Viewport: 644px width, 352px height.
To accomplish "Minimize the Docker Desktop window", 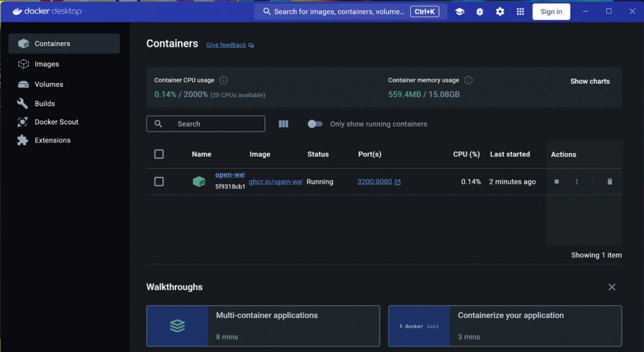I will coord(586,11).
